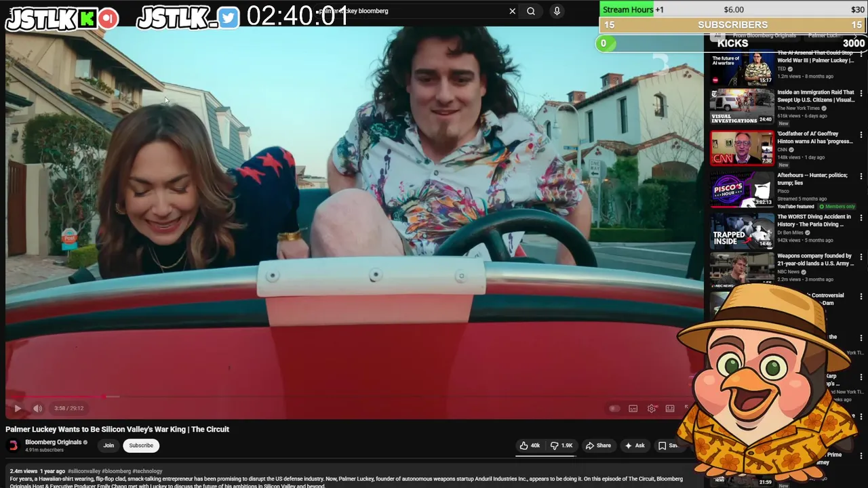This screenshot has width=868, height=488.
Task: Click the Twitter bird icon in the overlay
Action: tap(229, 18)
